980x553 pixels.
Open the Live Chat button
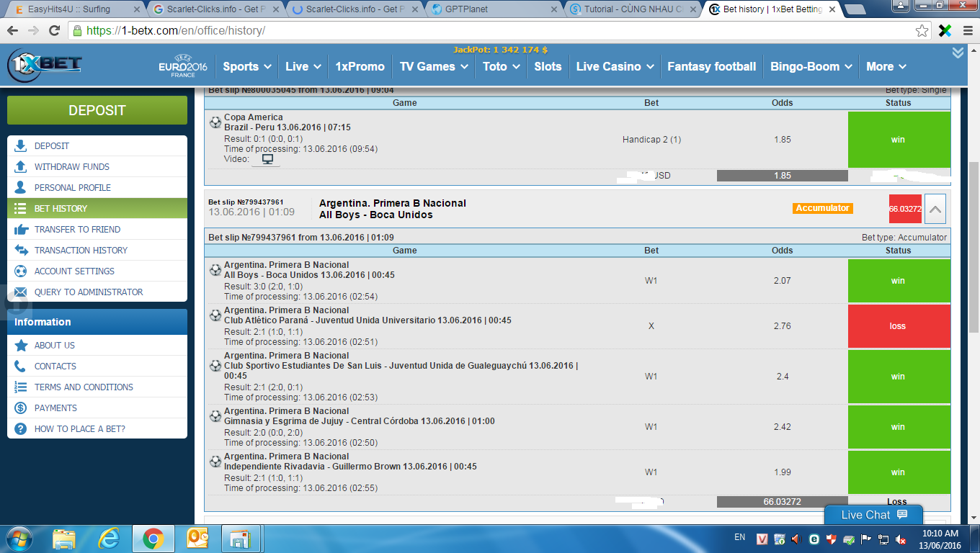pos(874,515)
